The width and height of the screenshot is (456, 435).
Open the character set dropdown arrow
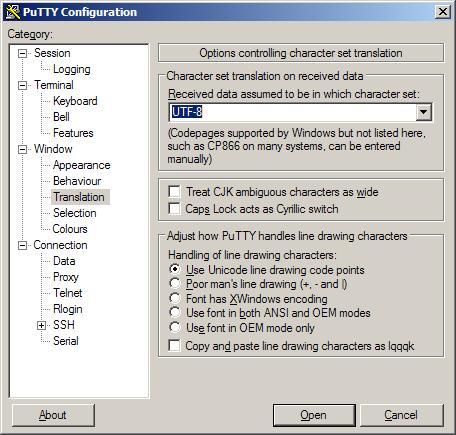tap(424, 112)
